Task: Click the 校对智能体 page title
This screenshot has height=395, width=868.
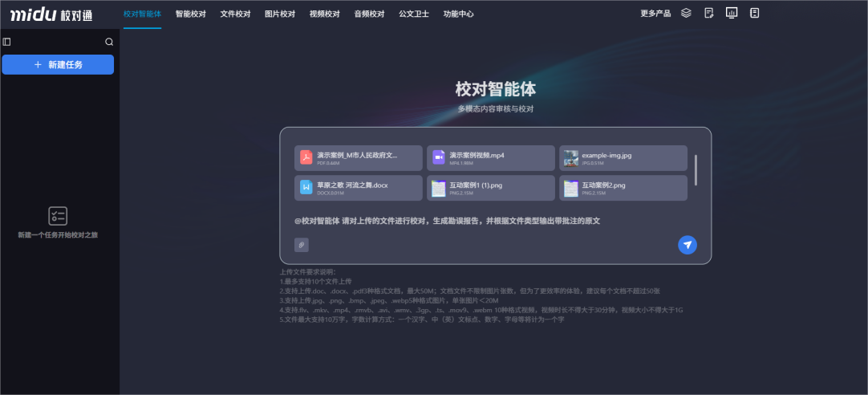Action: [496, 89]
